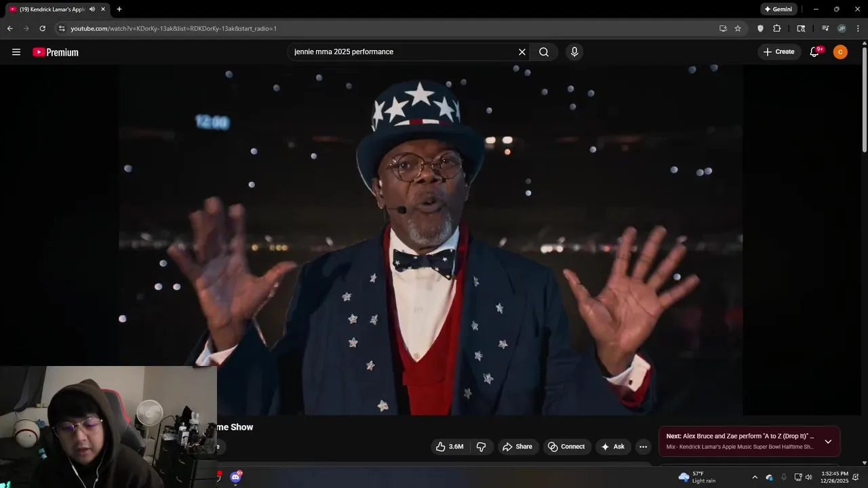Install app icon in address bar
This screenshot has width=868, height=488.
coord(723,28)
